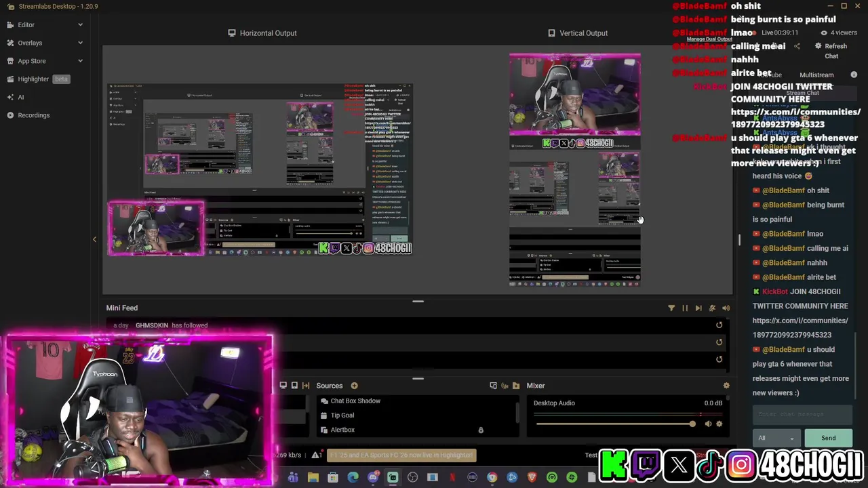Expand the Overlays chevron

pos(80,43)
